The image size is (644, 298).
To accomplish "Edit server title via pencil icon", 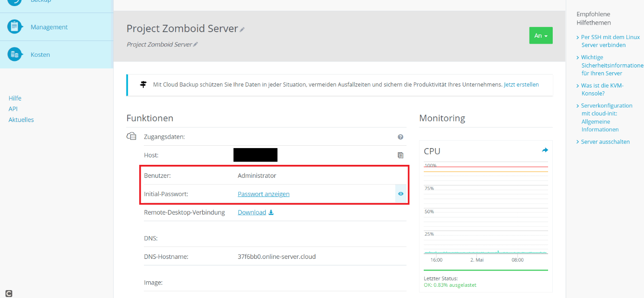I will [x=242, y=29].
